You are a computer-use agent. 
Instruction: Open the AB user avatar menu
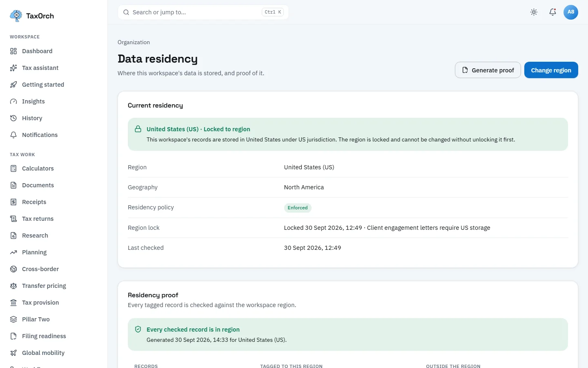(571, 12)
